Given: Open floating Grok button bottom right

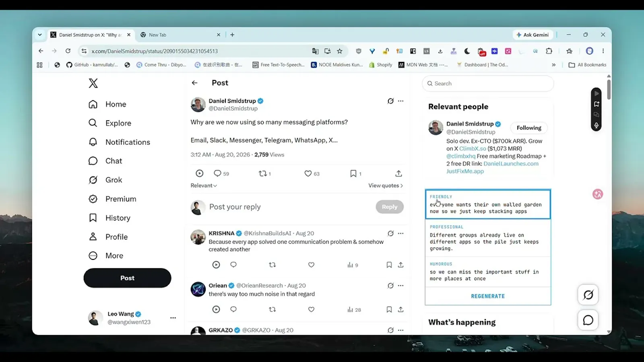Looking at the screenshot, I should [x=588, y=295].
